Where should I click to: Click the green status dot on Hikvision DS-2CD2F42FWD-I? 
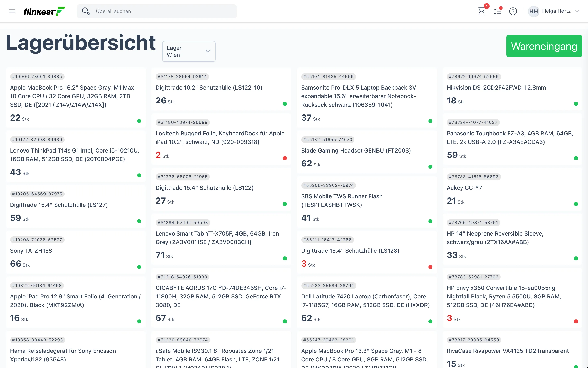click(576, 104)
